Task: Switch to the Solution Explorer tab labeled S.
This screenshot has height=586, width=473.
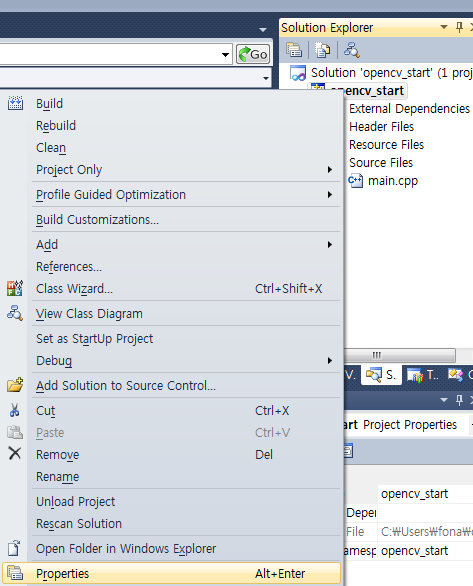Action: pos(381,374)
